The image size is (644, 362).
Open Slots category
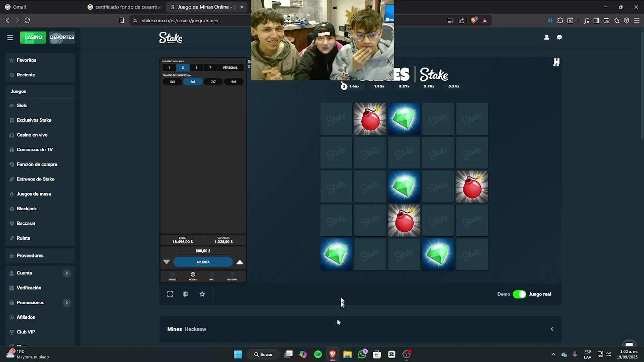(40, 106)
